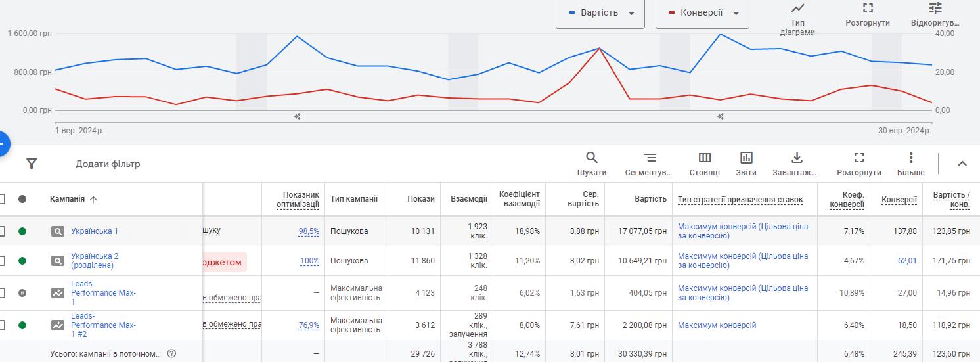Sort by the Вартість column header
The image size is (980, 362).
click(x=650, y=199)
